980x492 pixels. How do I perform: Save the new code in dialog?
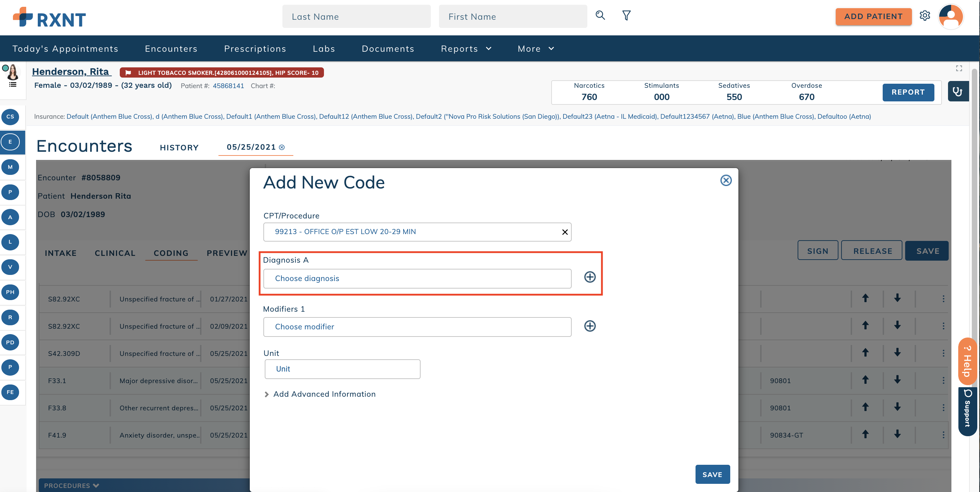pyautogui.click(x=712, y=475)
